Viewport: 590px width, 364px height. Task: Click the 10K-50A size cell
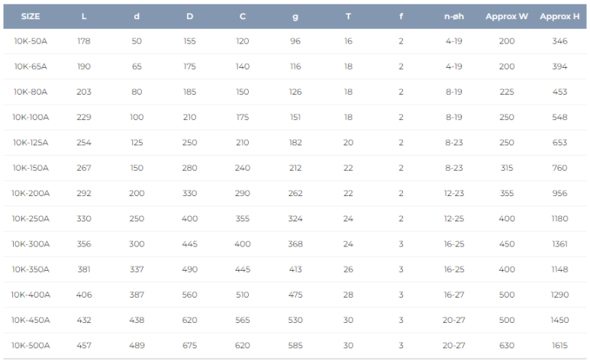[31, 41]
